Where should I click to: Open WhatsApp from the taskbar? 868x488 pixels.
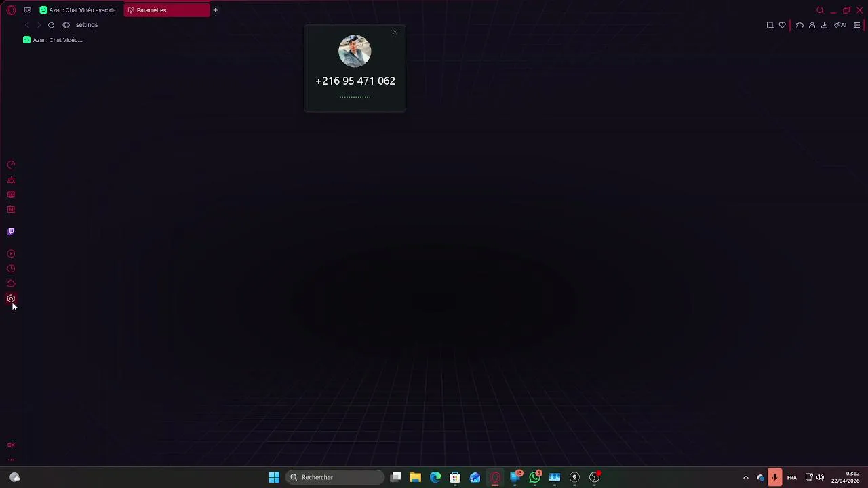(535, 477)
